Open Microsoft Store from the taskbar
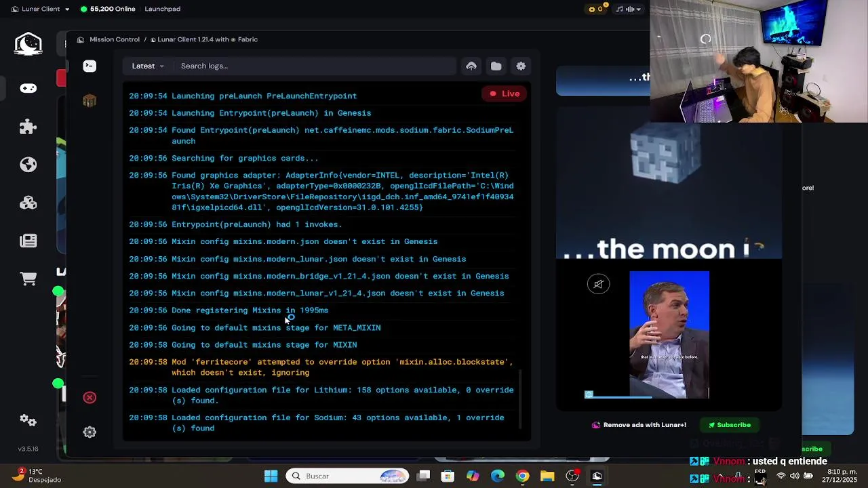 tap(448, 476)
